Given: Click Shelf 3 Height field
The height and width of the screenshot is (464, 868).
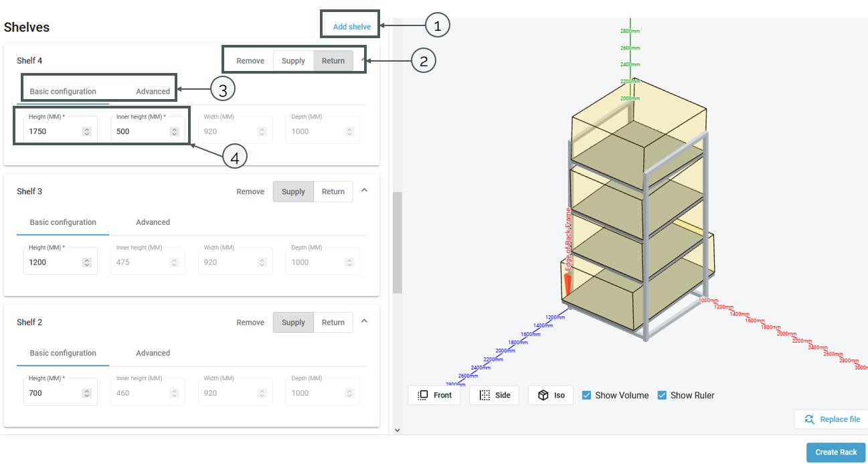Looking at the screenshot, I should pos(60,260).
